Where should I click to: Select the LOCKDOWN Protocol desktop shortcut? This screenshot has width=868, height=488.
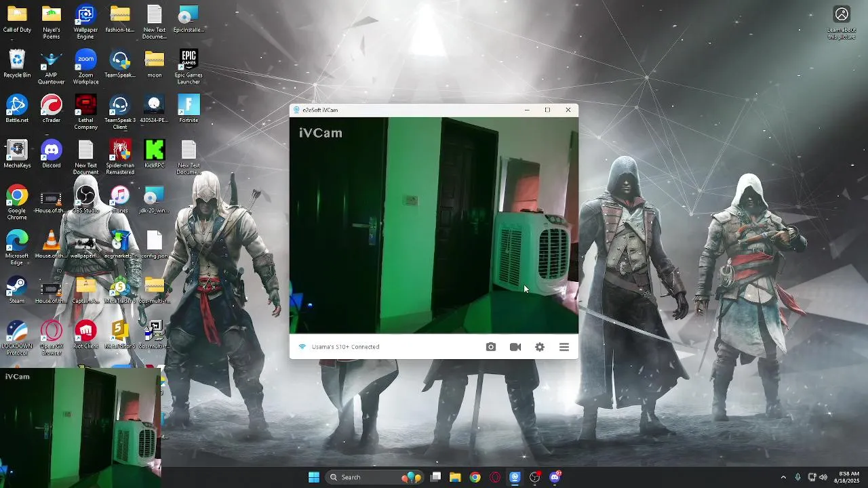click(17, 338)
